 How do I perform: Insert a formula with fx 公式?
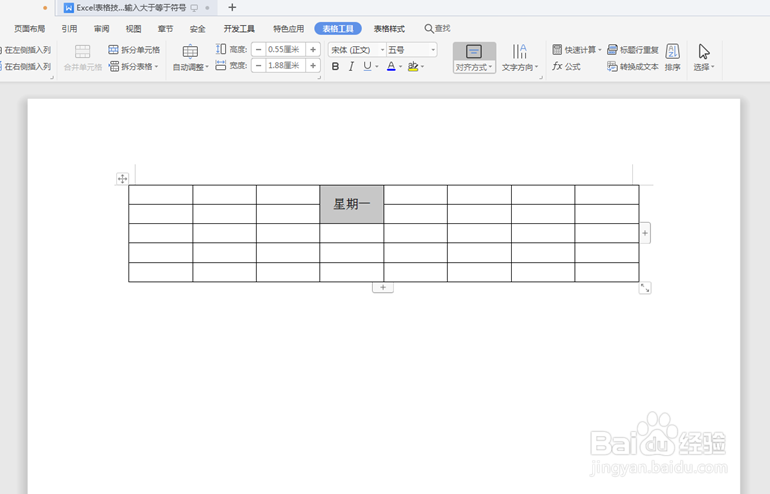pyautogui.click(x=566, y=66)
